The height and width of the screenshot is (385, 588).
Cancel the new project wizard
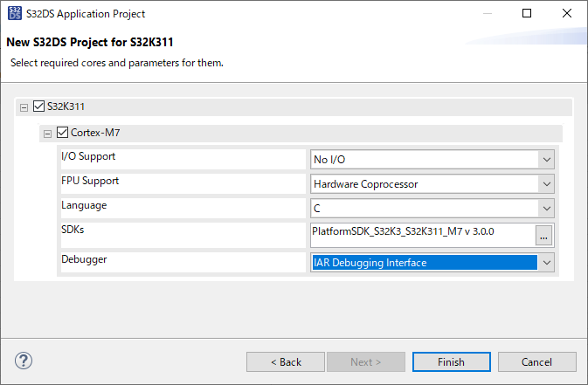tap(536, 361)
